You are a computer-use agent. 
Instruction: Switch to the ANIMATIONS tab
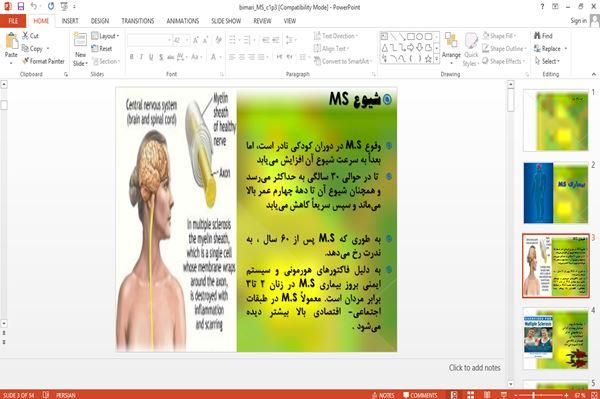click(x=183, y=21)
